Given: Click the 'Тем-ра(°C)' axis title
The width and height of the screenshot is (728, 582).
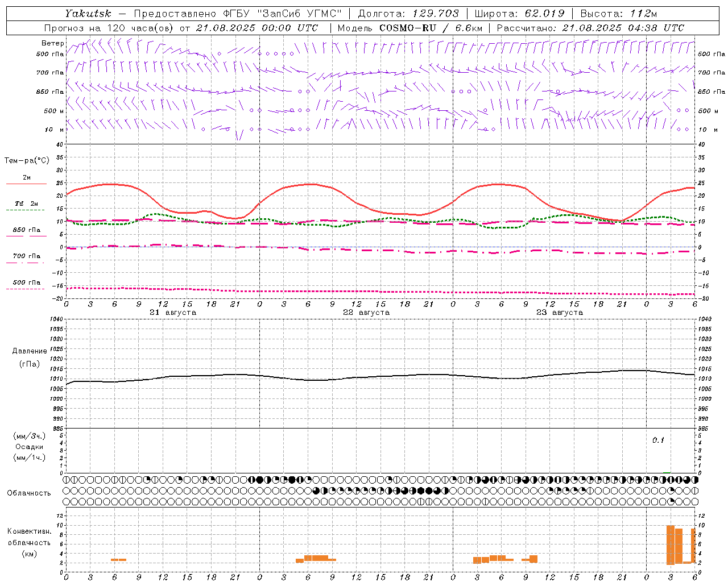Looking at the screenshot, I should (27, 161).
